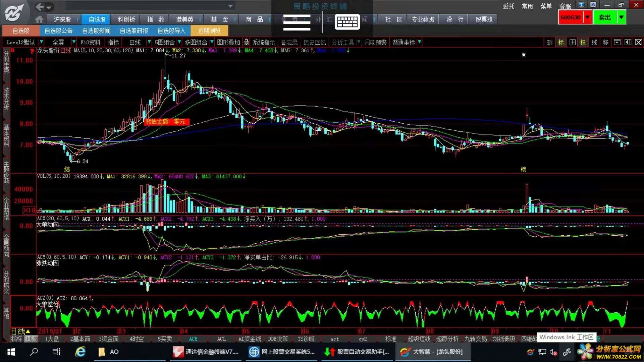Open the 股票池 tab
Screen dimensions: 644x362
pyautogui.click(x=484, y=19)
